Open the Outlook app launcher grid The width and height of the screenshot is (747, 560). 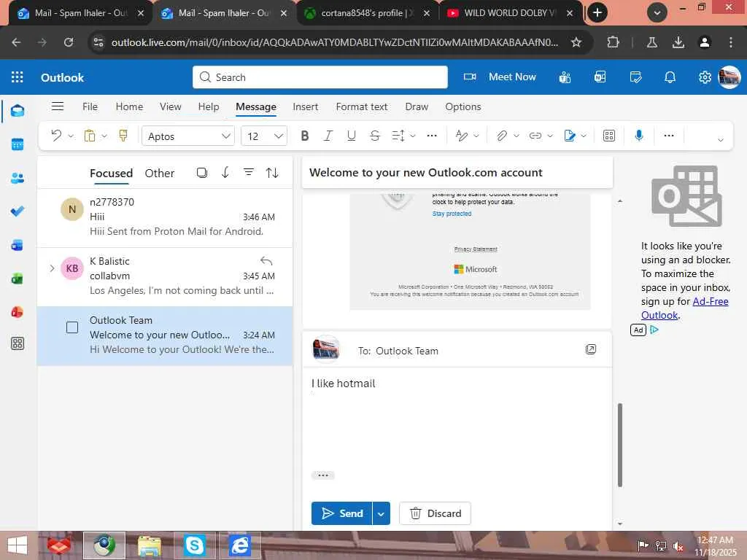click(x=18, y=77)
